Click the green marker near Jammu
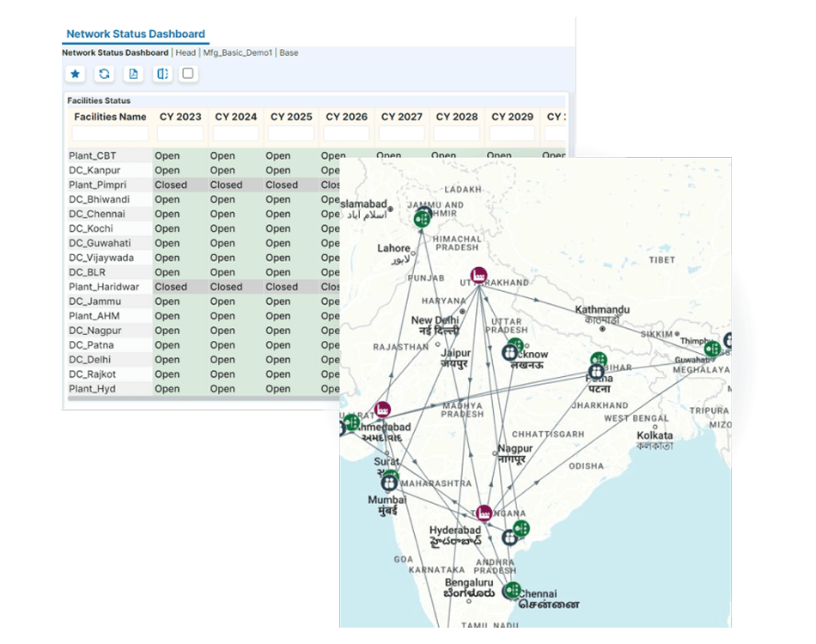816x644 pixels. [422, 220]
